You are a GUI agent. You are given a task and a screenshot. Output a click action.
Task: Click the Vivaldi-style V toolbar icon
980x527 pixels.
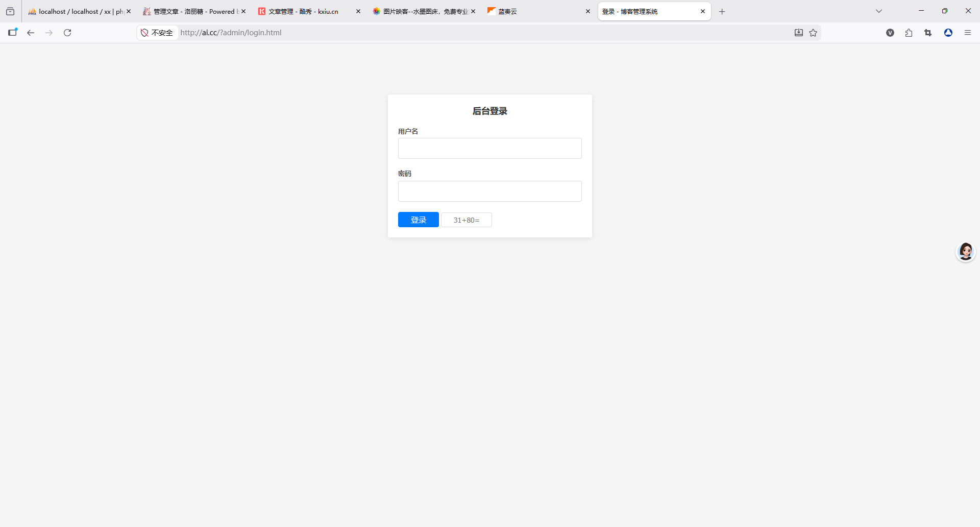(x=890, y=33)
